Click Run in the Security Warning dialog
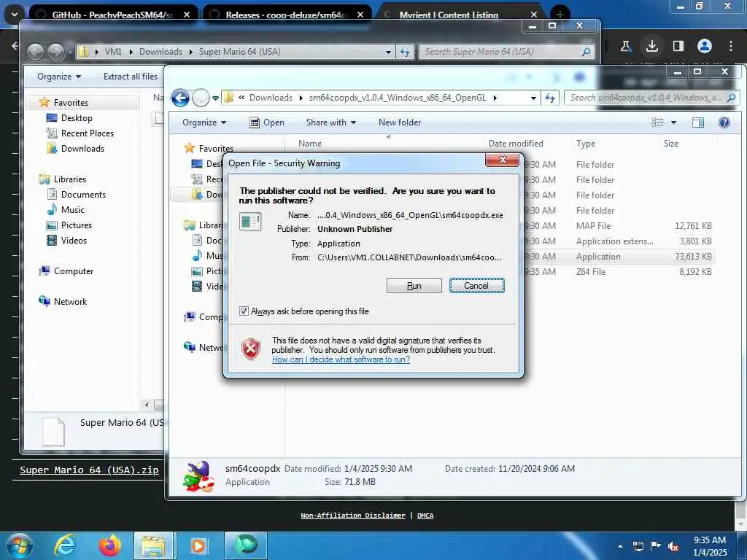 tap(414, 286)
